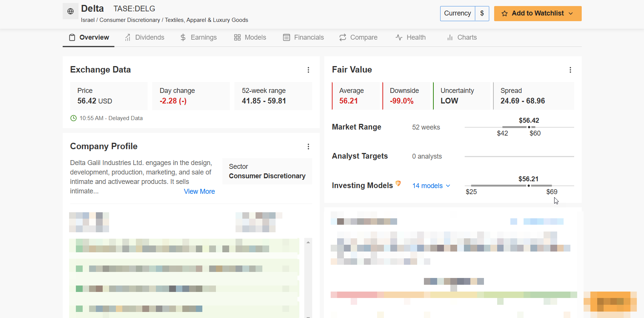The image size is (644, 318).
Task: Click the star icon in Add to Watchlist
Action: click(505, 14)
